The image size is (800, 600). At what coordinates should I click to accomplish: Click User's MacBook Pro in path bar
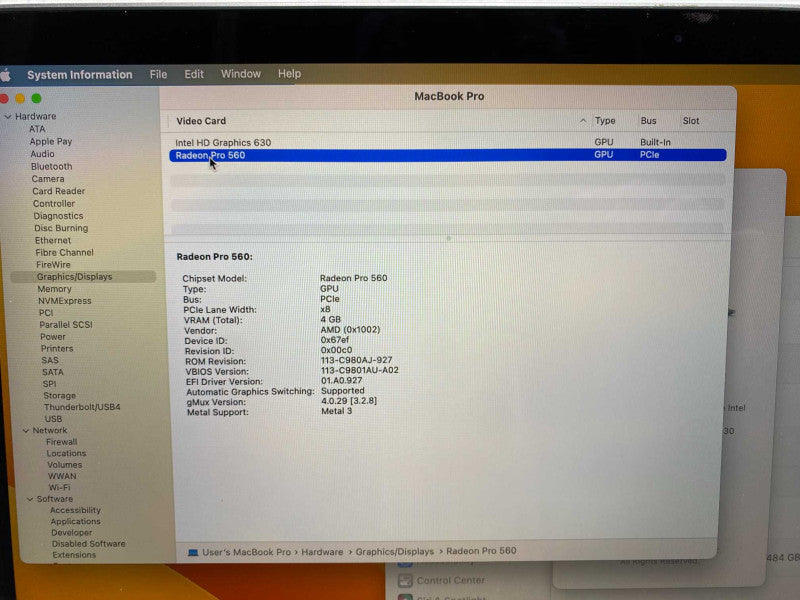(x=246, y=552)
